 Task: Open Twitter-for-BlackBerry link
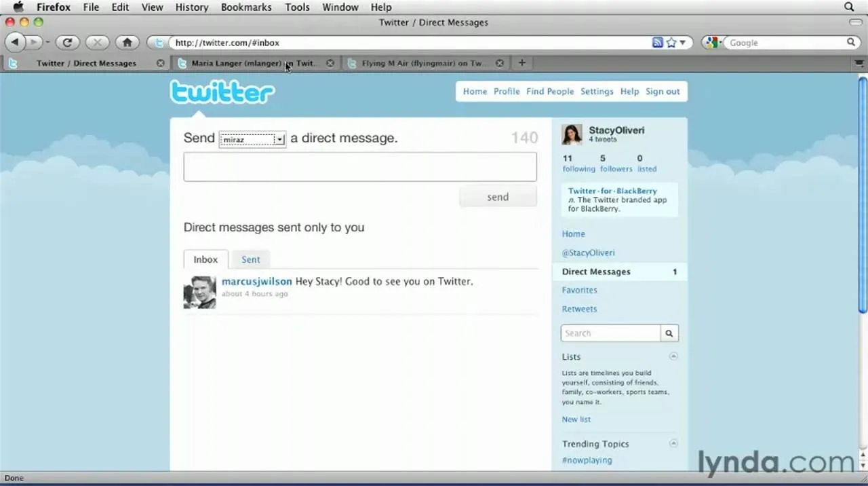pyautogui.click(x=612, y=191)
